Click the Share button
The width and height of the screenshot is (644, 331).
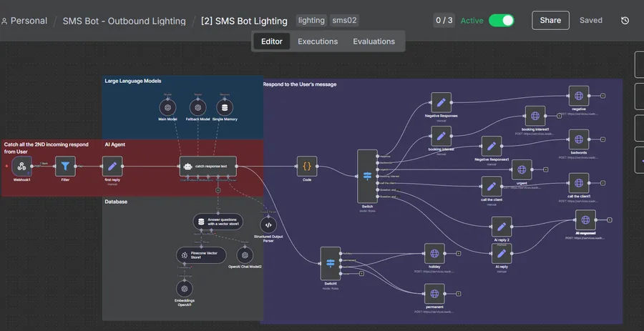(x=550, y=21)
